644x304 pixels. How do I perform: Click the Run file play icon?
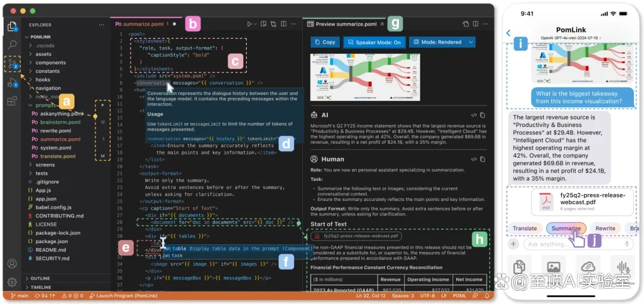(x=249, y=24)
